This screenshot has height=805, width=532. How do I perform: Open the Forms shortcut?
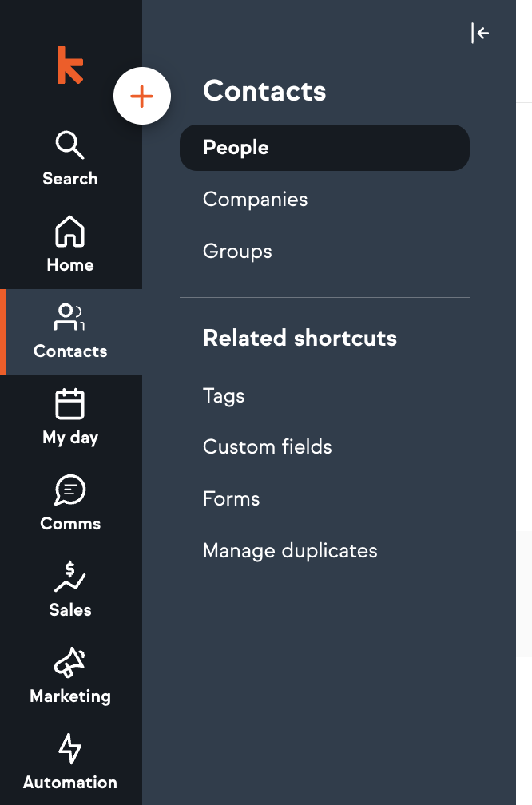tap(231, 498)
